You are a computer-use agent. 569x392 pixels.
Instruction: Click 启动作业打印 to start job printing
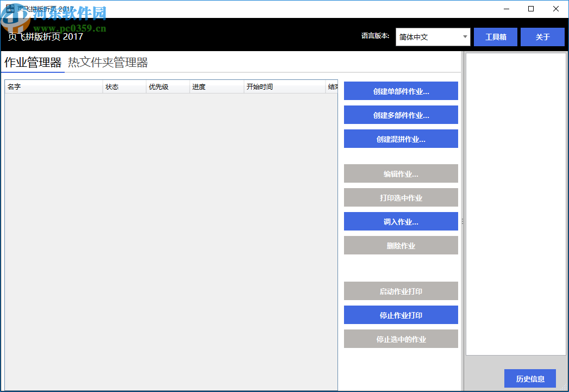point(401,291)
